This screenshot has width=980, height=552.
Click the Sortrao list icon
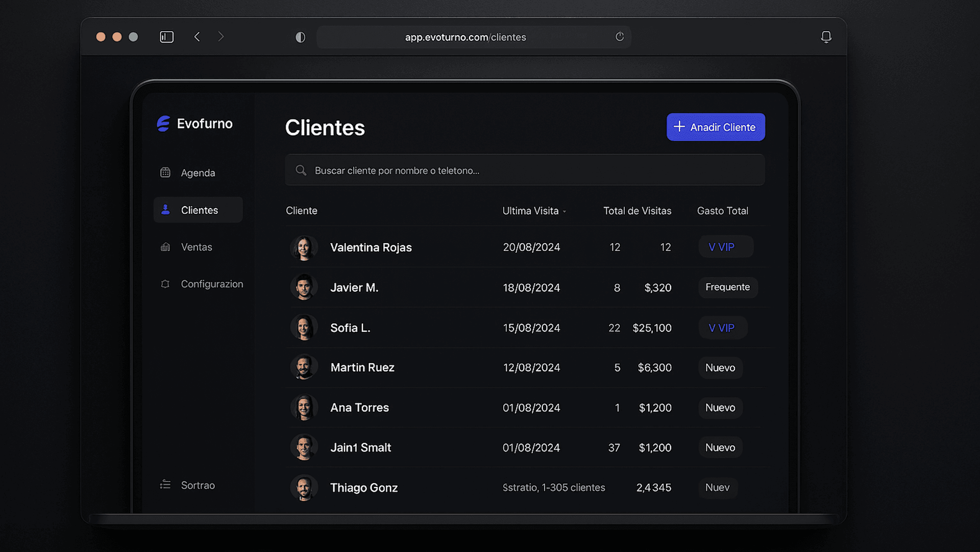coord(165,485)
